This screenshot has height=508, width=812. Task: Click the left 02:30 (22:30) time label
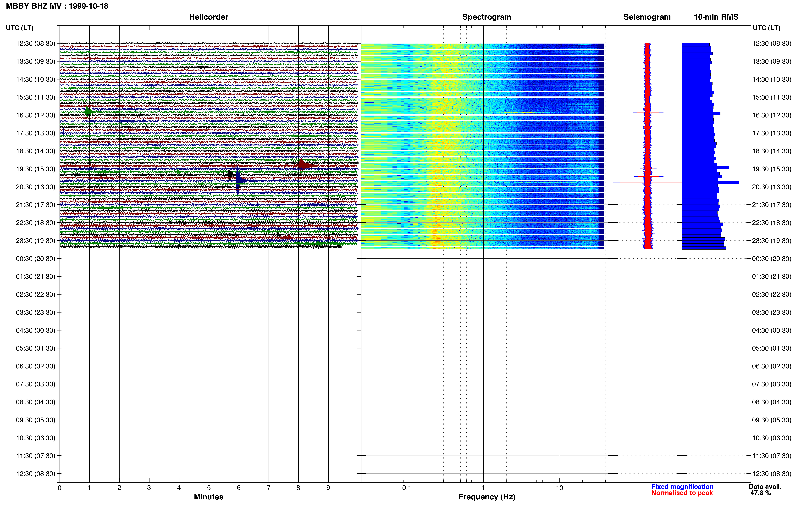click(x=36, y=294)
